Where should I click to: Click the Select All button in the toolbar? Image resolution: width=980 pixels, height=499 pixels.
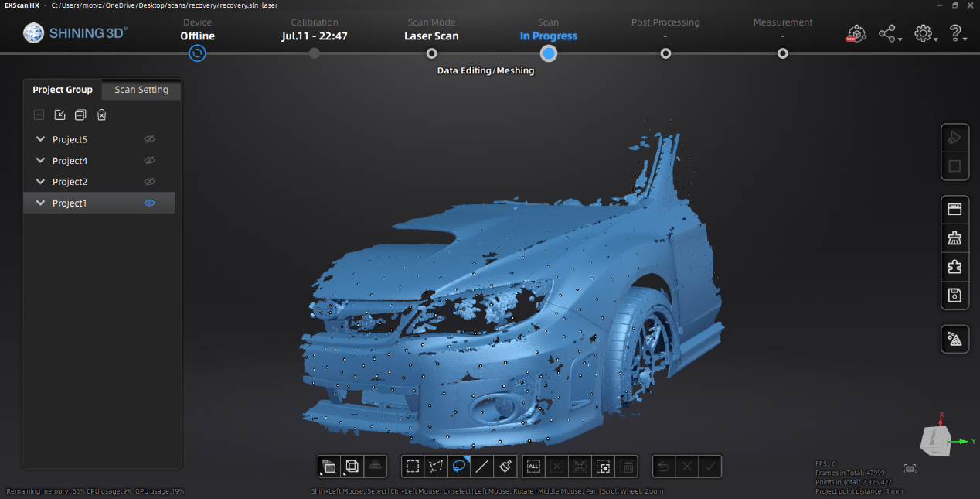point(533,466)
